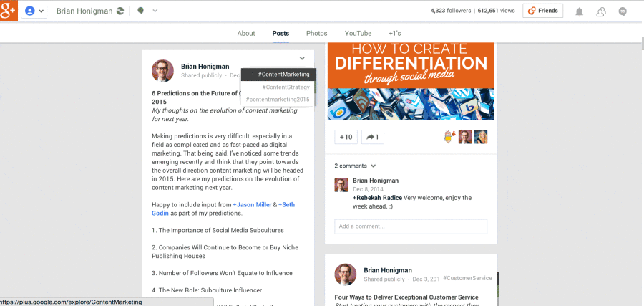The height and width of the screenshot is (306, 644).
Task: Click the verified badge beside Brian Honigman
Action: [120, 11]
